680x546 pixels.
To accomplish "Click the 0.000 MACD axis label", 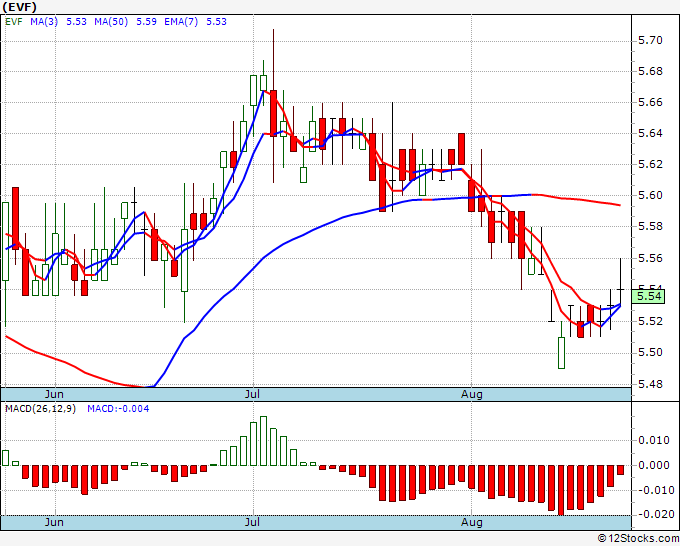I will [654, 465].
